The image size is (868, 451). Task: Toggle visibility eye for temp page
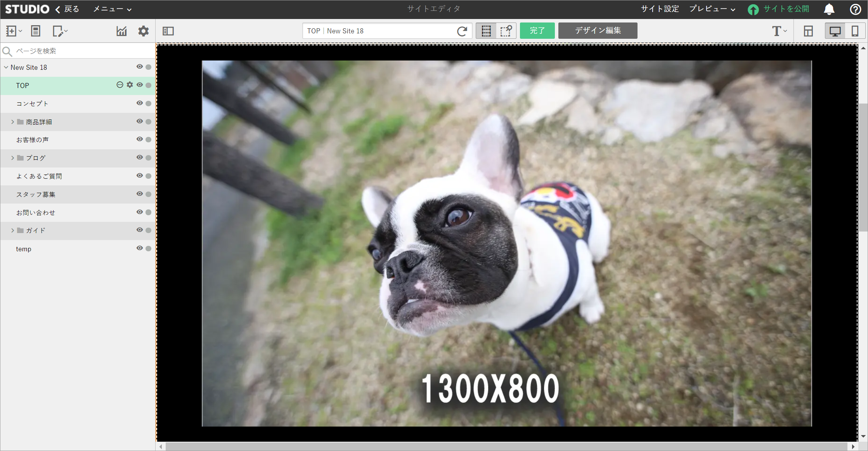(140, 248)
